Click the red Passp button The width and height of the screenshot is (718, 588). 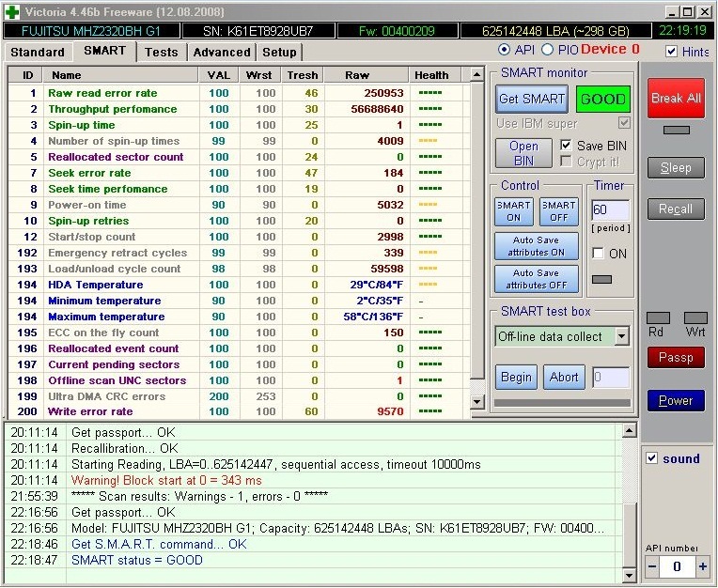click(x=676, y=357)
